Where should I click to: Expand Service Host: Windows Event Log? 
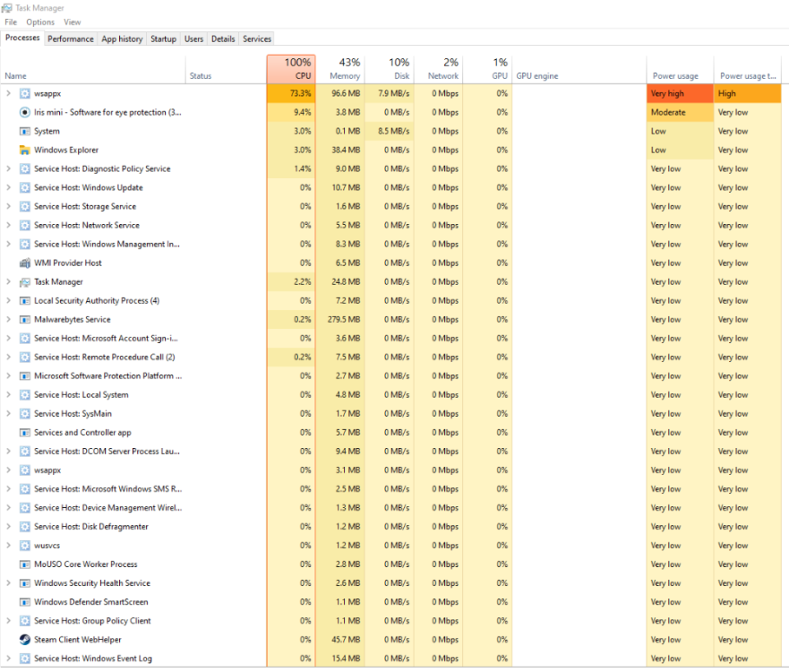(x=8, y=659)
